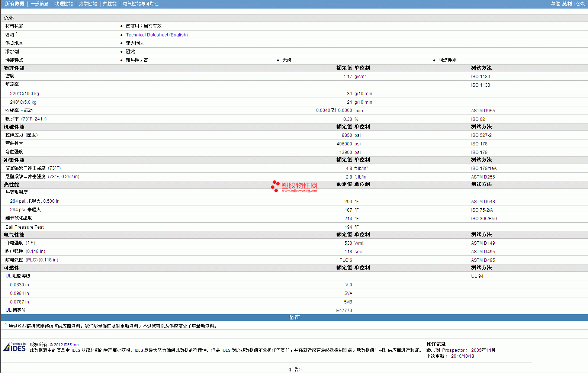Select the 力学性能 tab
This screenshot has height=373, width=588.
click(x=88, y=4)
